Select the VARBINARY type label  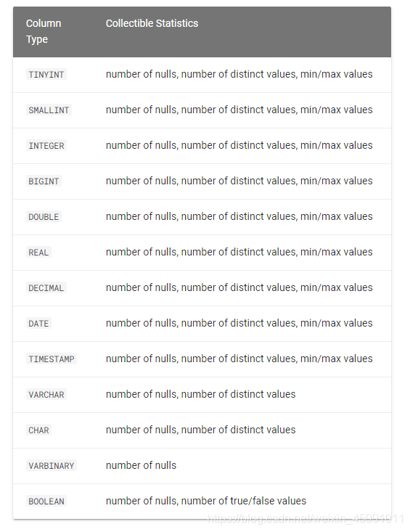click(x=52, y=465)
